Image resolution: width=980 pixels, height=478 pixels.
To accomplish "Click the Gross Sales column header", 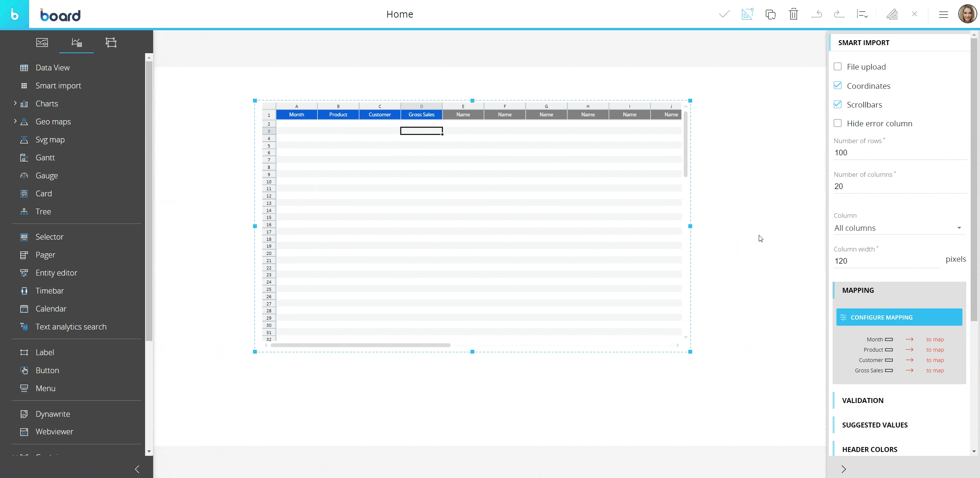I will [421, 114].
